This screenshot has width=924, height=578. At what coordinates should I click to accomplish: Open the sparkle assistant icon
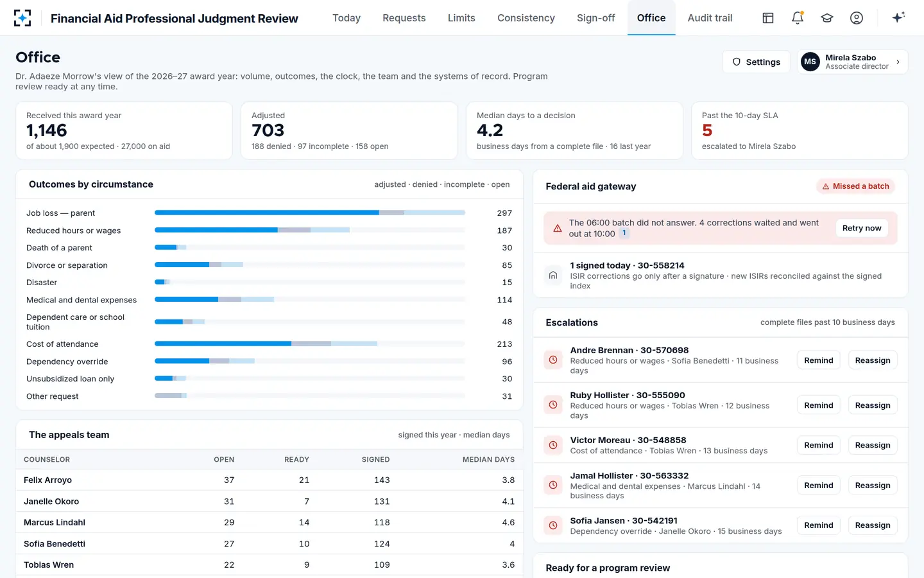click(898, 17)
